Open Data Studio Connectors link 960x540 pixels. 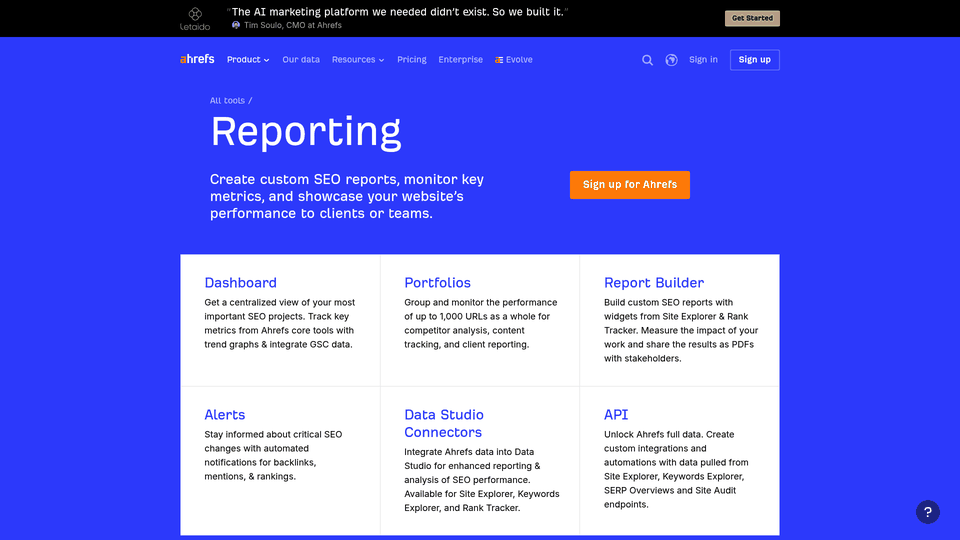444,424
